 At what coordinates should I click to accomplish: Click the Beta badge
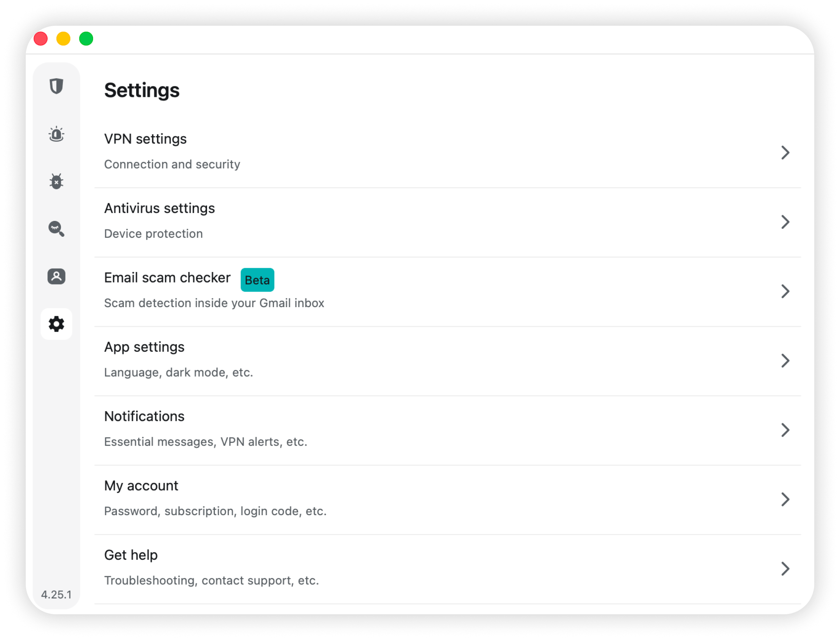(257, 280)
